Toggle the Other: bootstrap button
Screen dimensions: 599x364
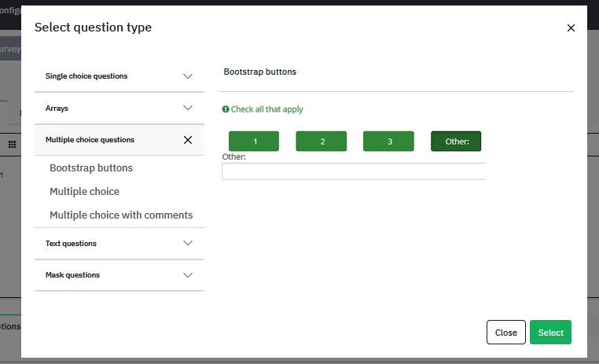click(456, 142)
